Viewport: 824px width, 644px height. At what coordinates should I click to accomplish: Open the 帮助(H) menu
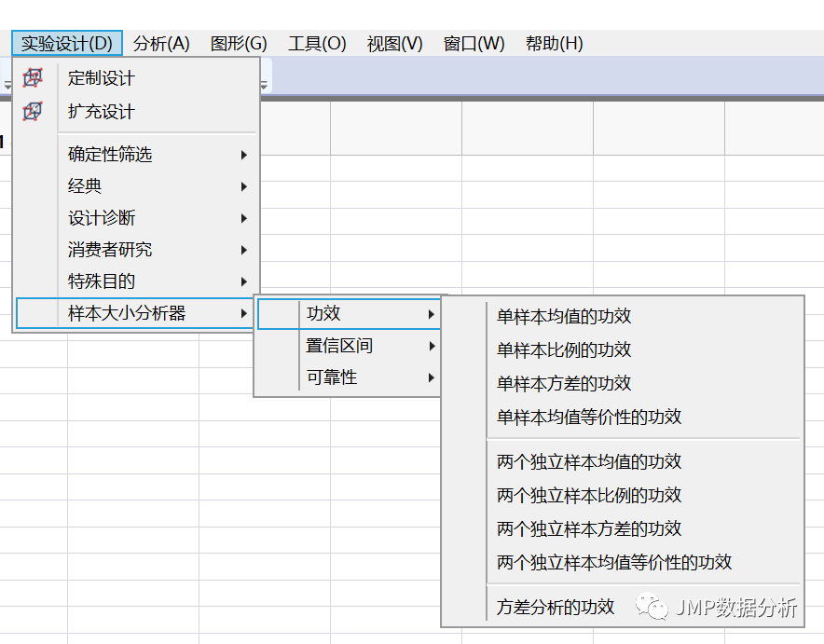tap(554, 42)
